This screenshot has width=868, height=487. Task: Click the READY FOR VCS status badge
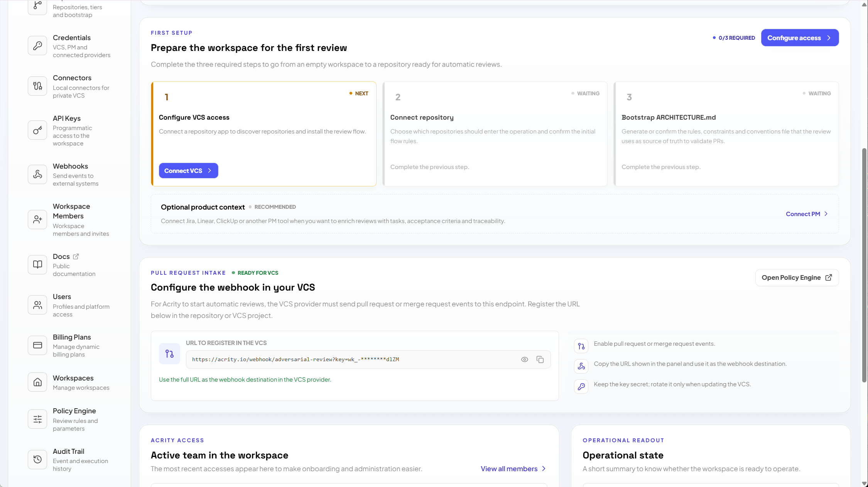(255, 273)
